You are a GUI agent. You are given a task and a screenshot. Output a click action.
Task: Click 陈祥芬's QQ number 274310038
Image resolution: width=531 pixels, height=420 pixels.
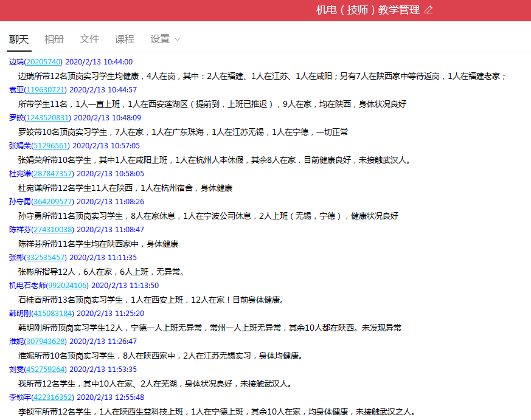(52, 230)
